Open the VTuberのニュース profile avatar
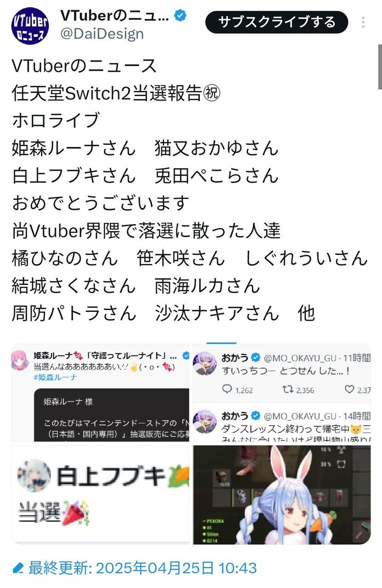The height and width of the screenshot is (588, 382). [30, 26]
